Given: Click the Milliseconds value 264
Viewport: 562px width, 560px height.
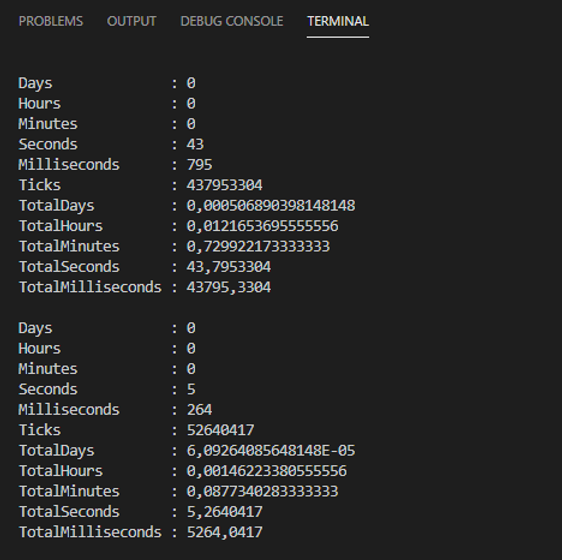Looking at the screenshot, I should [200, 410].
